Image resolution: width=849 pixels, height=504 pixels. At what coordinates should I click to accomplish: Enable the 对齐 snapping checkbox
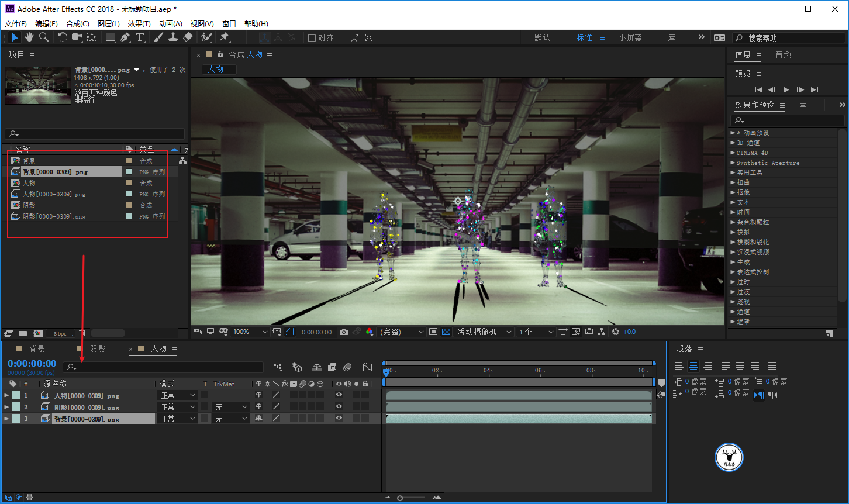[312, 37]
